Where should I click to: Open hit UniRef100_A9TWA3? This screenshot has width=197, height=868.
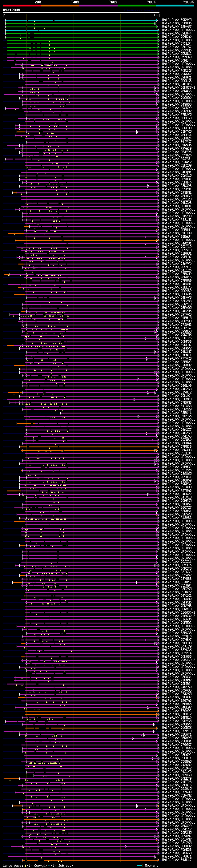tap(177, 490)
